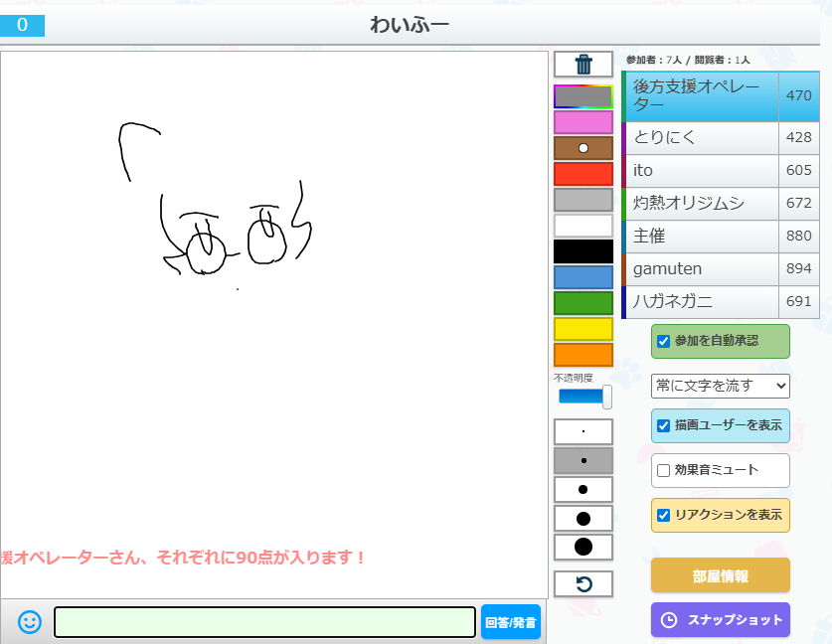Click the trash can clear-canvas icon

pos(583,65)
